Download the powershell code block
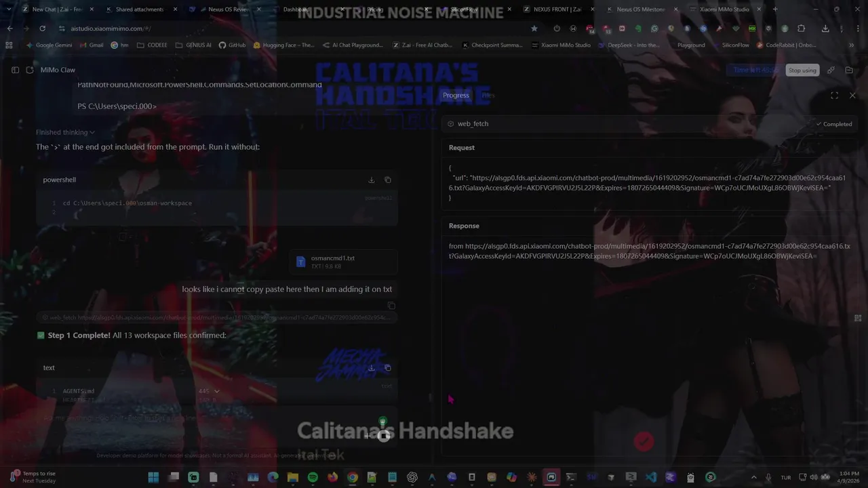Screen dimensions: 868x488 371,180
